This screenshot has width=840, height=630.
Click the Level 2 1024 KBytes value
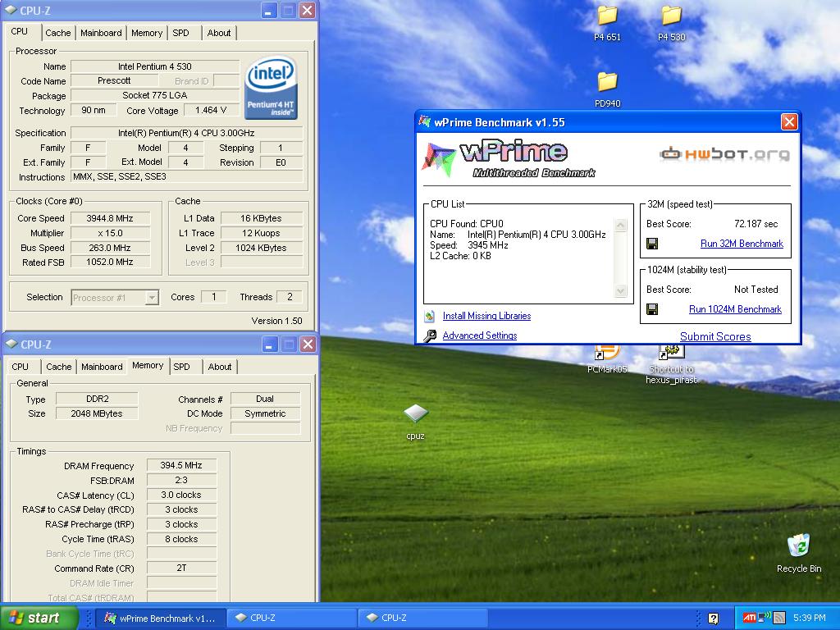point(262,248)
